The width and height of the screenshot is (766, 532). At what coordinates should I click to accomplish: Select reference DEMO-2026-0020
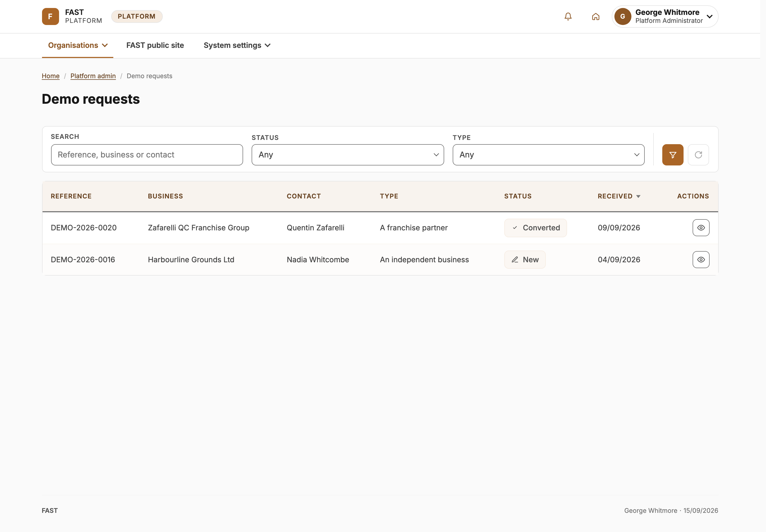(84, 228)
